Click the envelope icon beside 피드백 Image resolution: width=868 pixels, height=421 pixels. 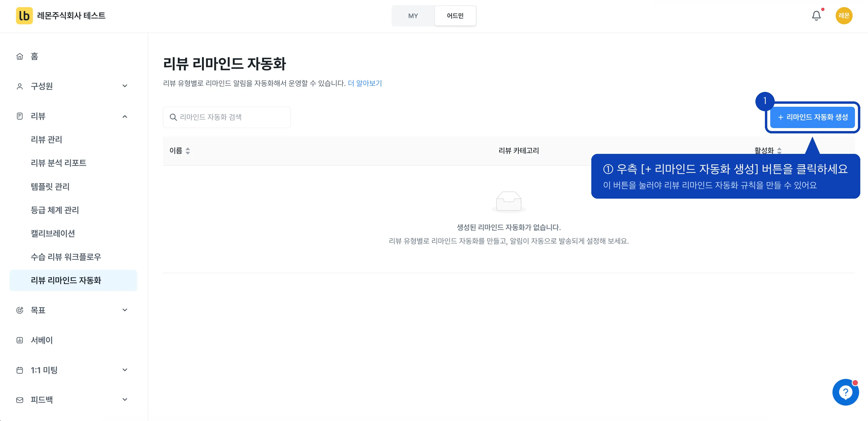point(20,400)
